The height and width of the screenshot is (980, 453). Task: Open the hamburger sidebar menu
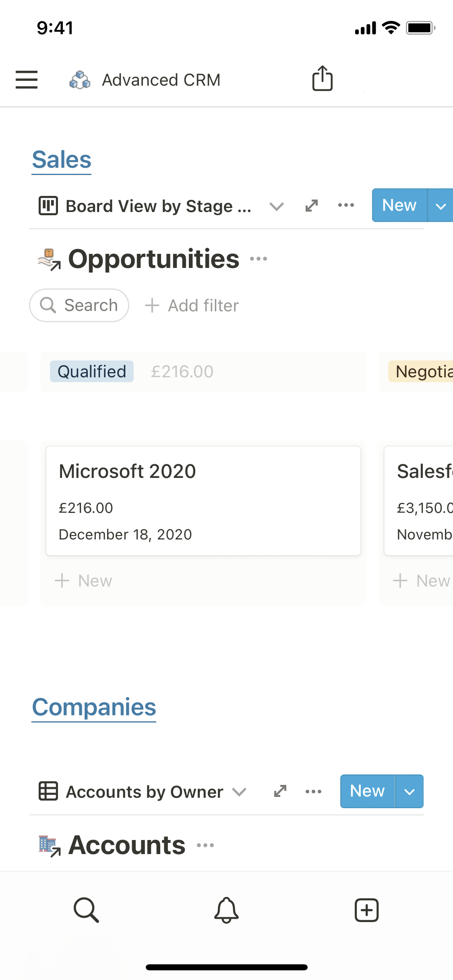pyautogui.click(x=27, y=79)
